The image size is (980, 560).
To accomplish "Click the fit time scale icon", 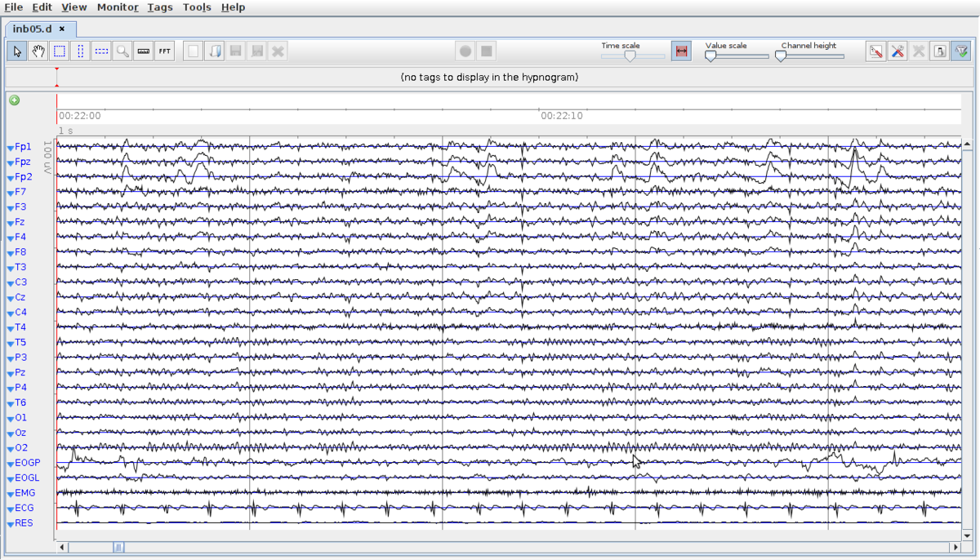I will [681, 51].
